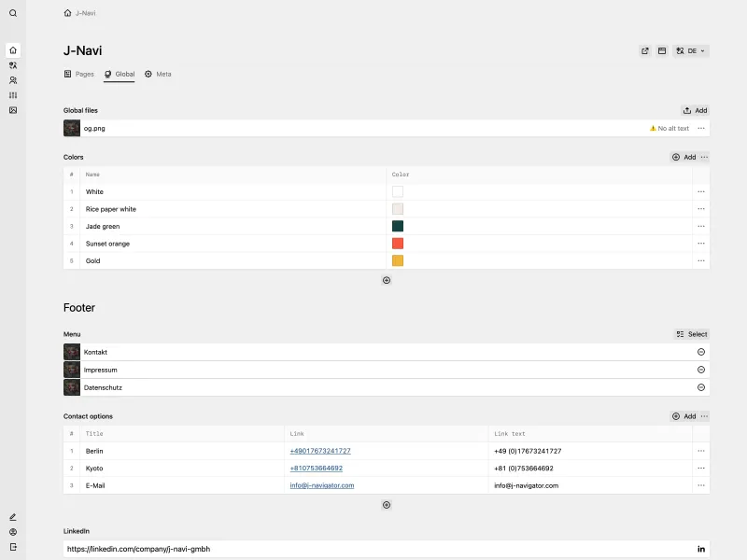The image size is (747, 560).
Task: Remove Datenschutz from the footer menu
Action: click(x=701, y=387)
